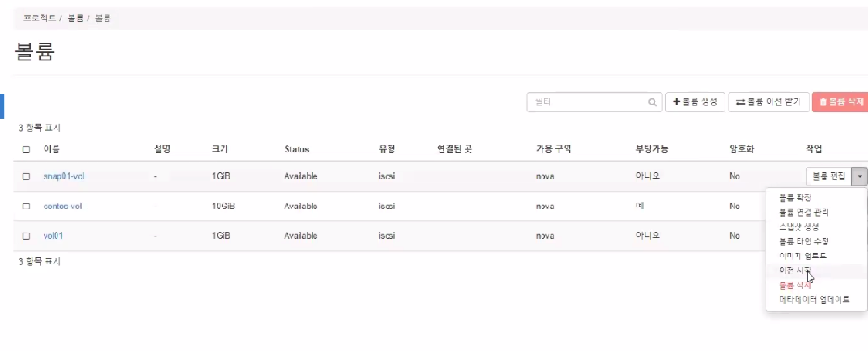
Task: Select 스냅샷 생성 in the action menu
Action: (x=798, y=227)
